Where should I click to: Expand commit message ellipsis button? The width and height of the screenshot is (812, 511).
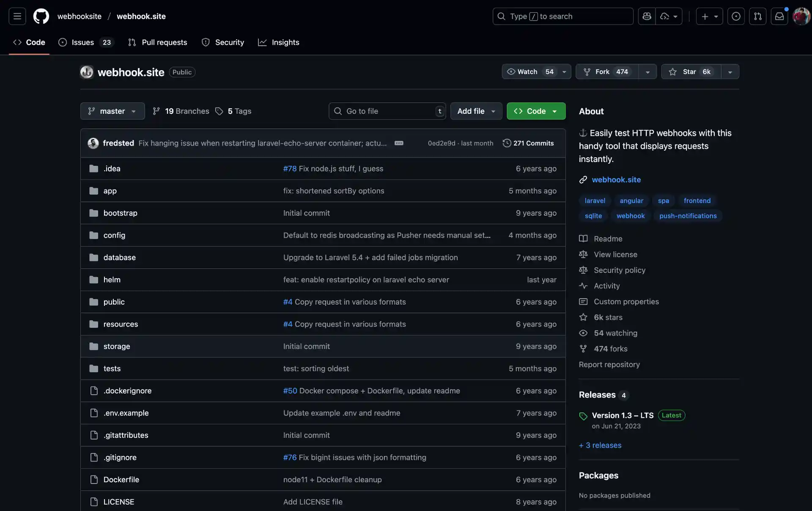click(399, 143)
